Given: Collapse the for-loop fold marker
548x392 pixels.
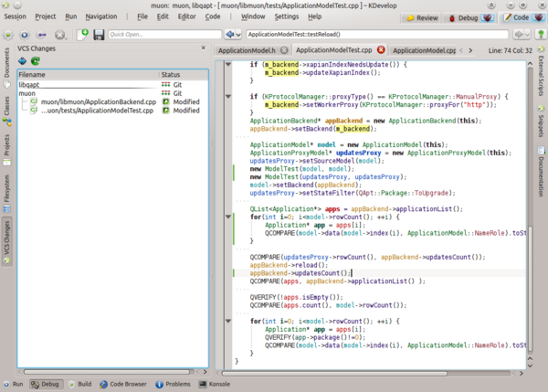Looking at the screenshot, I should 228,217.
